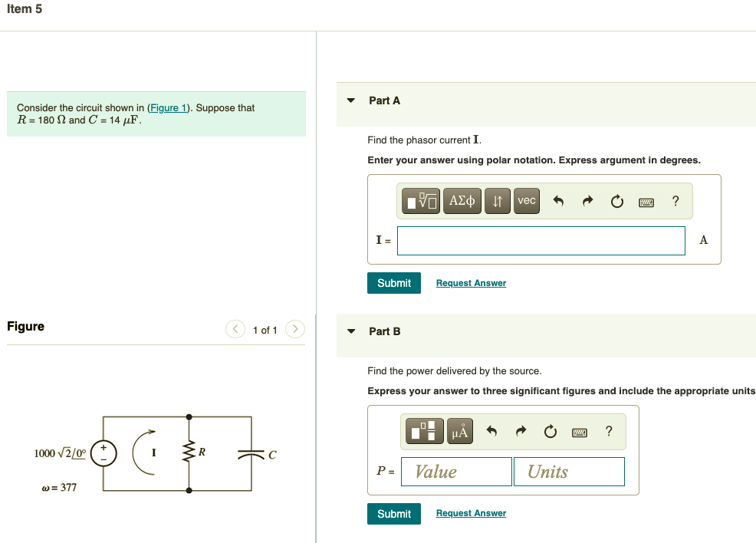
Task: Click the '1 of 1' figure counter
Action: [x=265, y=330]
